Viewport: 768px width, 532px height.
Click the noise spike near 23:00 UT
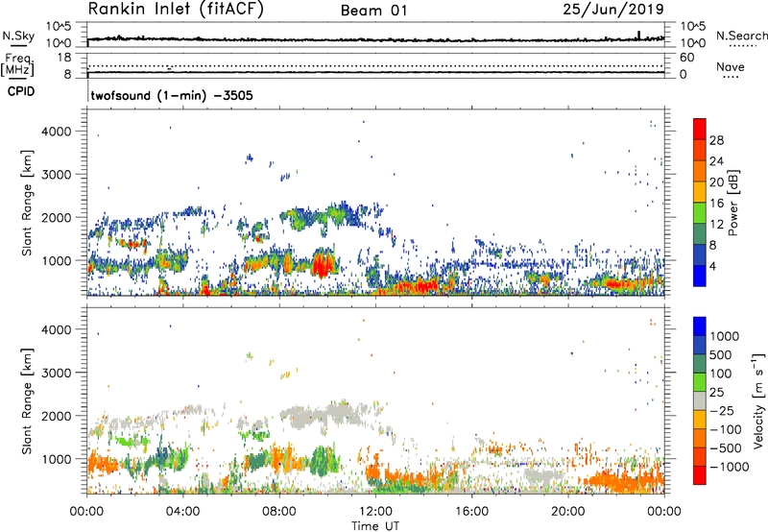[x=638, y=35]
